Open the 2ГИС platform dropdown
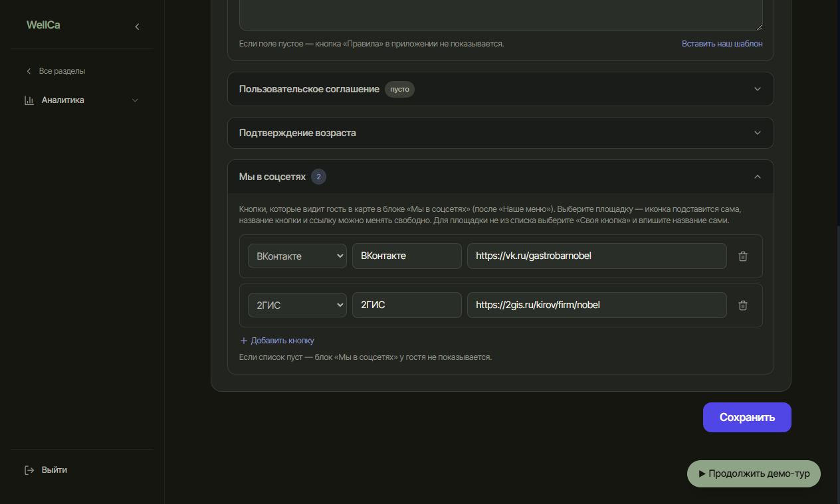The width and height of the screenshot is (840, 504). click(x=297, y=305)
